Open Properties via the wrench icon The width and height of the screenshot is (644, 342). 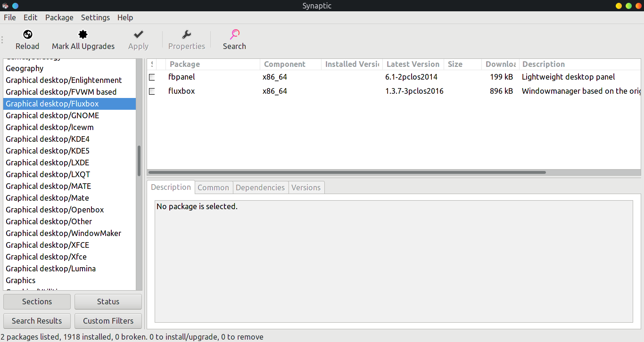coord(186,34)
